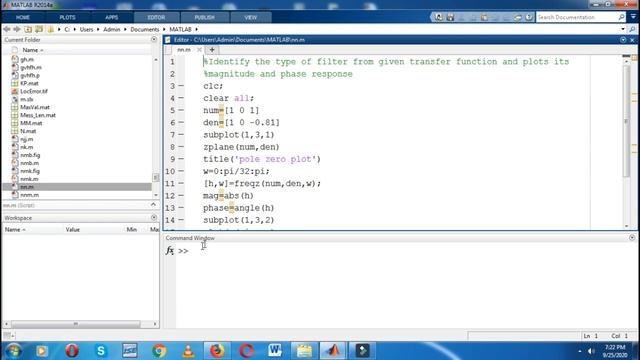Open the VIEW tab

[251, 18]
